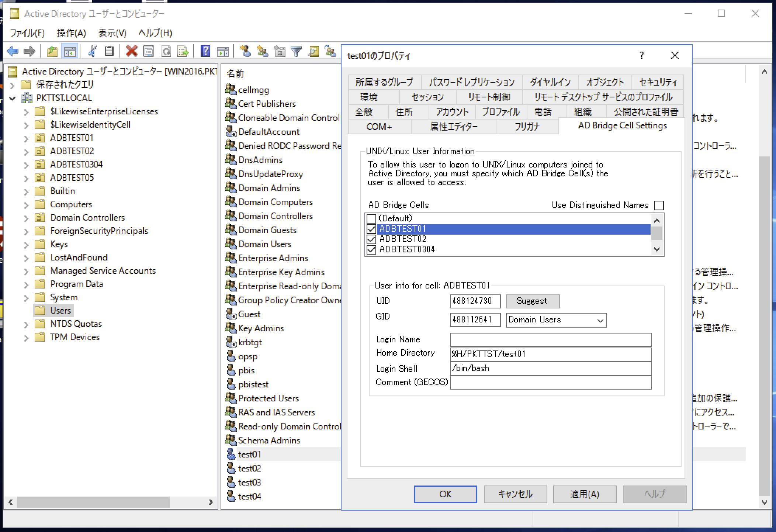Check the (Default) cell checkbox
Image resolution: width=776 pixels, height=532 pixels.
point(371,218)
